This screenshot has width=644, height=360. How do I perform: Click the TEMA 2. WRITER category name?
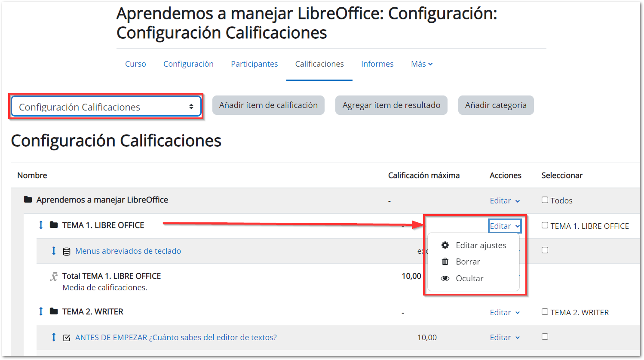click(92, 311)
